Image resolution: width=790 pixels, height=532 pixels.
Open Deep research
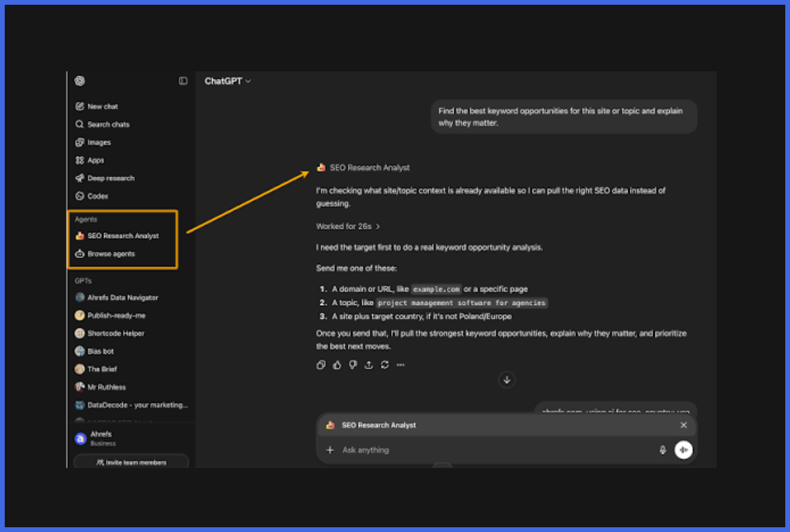pyautogui.click(x=105, y=178)
